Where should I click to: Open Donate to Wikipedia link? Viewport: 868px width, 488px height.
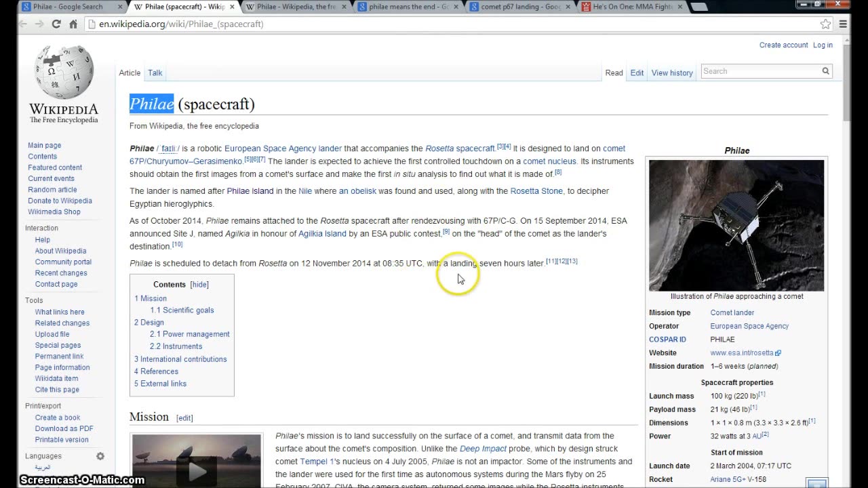click(x=60, y=201)
